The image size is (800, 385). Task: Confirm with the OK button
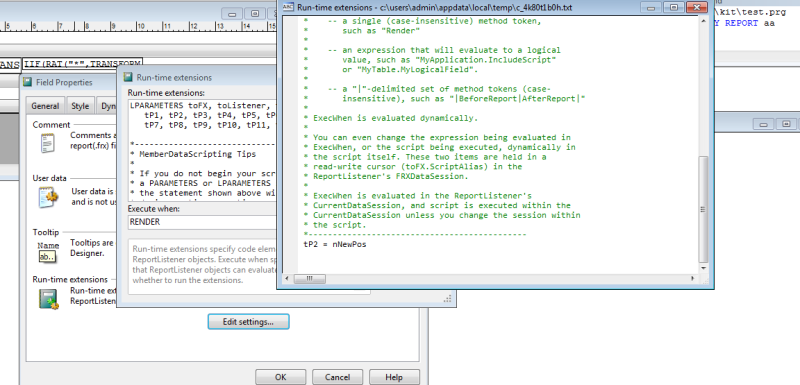280,377
